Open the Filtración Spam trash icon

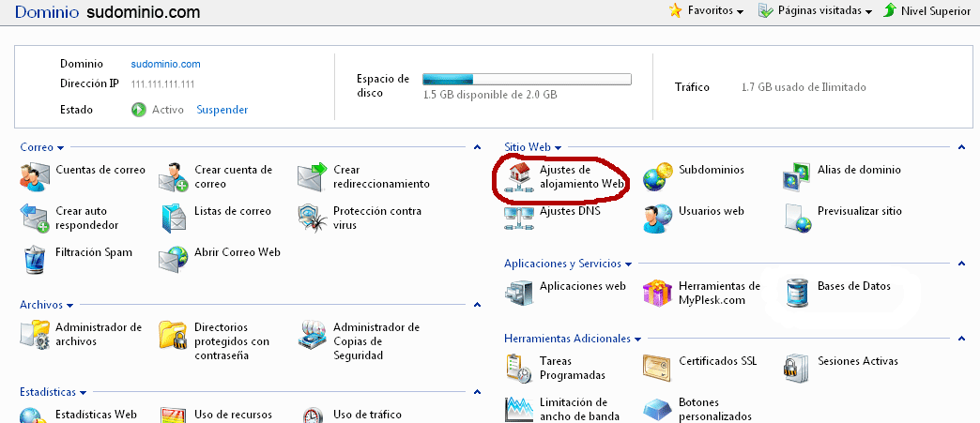[35, 260]
